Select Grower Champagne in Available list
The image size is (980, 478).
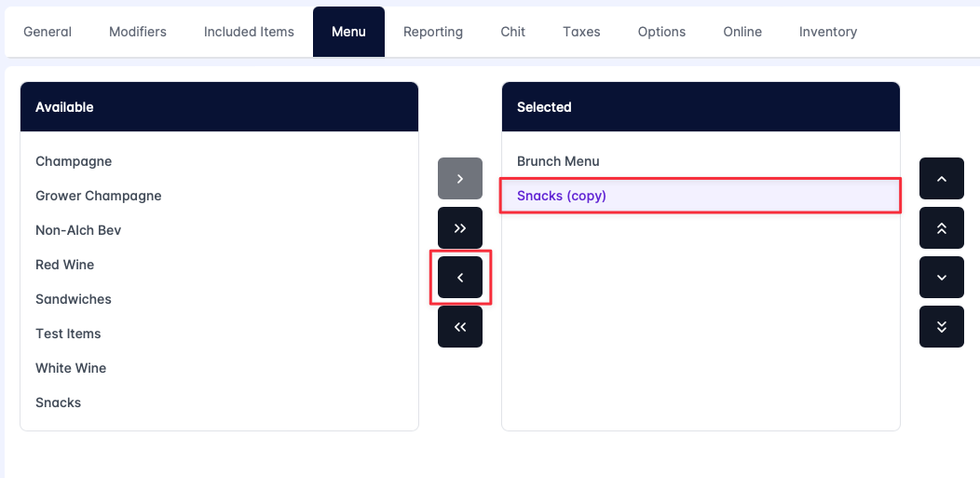click(99, 196)
